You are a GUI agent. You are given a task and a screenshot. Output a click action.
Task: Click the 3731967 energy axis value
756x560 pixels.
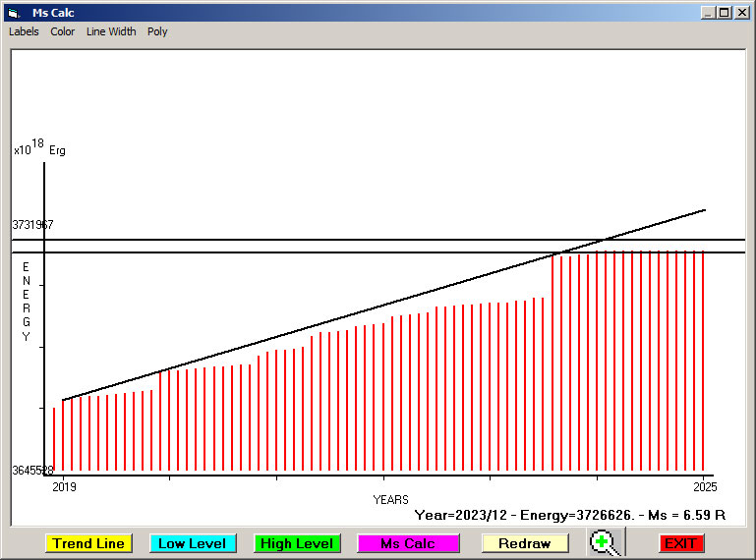(32, 225)
